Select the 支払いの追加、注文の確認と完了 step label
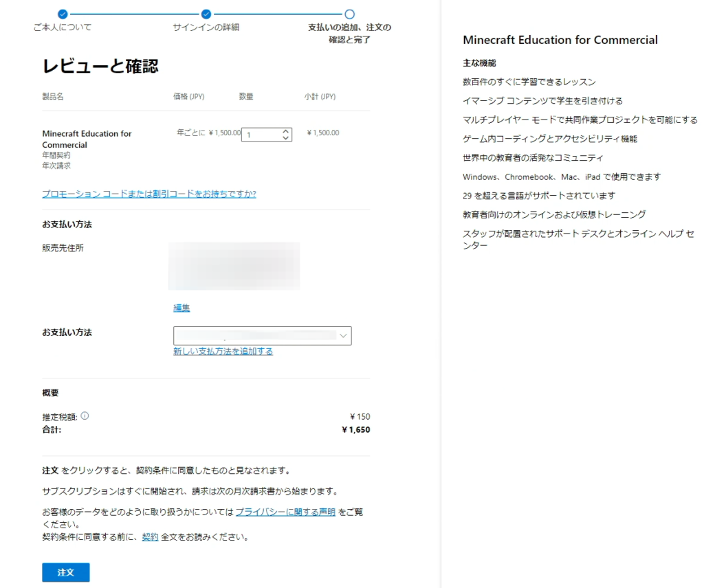Image resolution: width=704 pixels, height=588 pixels. (349, 33)
